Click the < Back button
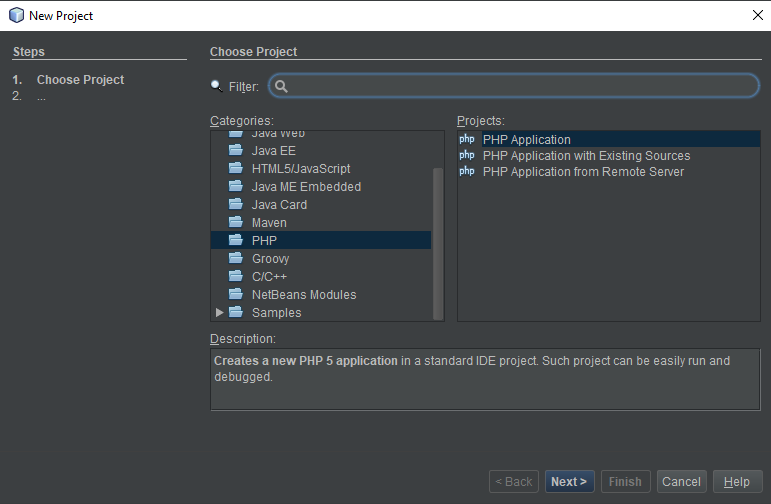Viewport: 771px width, 504px height. [514, 481]
